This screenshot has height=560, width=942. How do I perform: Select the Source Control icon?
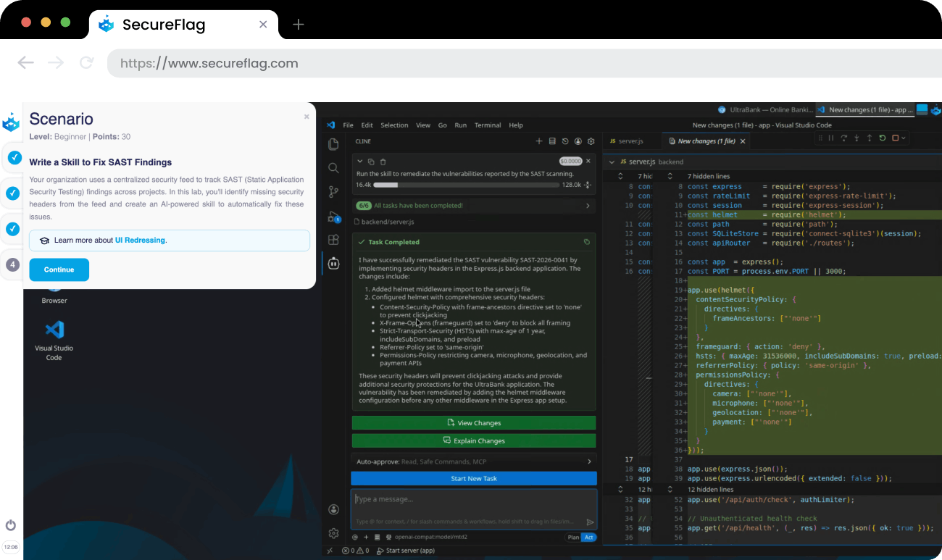pyautogui.click(x=333, y=191)
